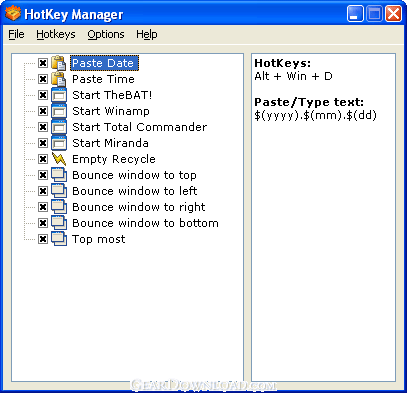Open the Options menu

tap(106, 34)
